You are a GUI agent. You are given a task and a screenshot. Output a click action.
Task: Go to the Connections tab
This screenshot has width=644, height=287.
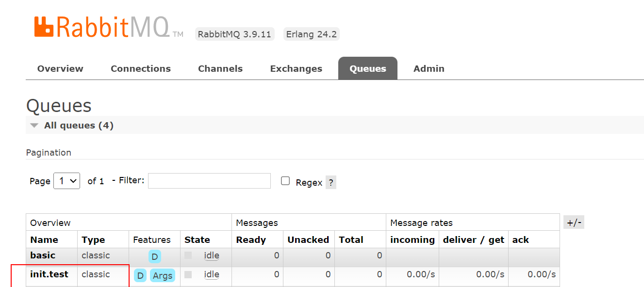click(x=141, y=69)
